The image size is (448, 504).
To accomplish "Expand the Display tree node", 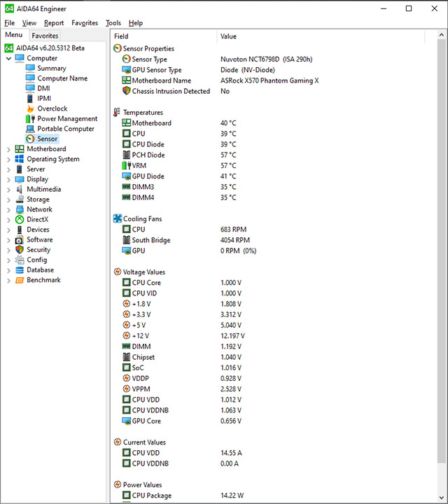I will pos(8,179).
